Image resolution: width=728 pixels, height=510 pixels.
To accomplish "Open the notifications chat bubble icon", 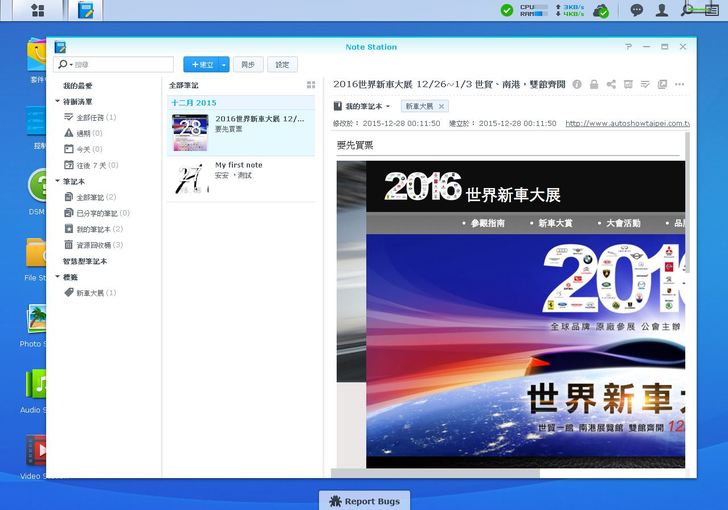I will [x=637, y=10].
